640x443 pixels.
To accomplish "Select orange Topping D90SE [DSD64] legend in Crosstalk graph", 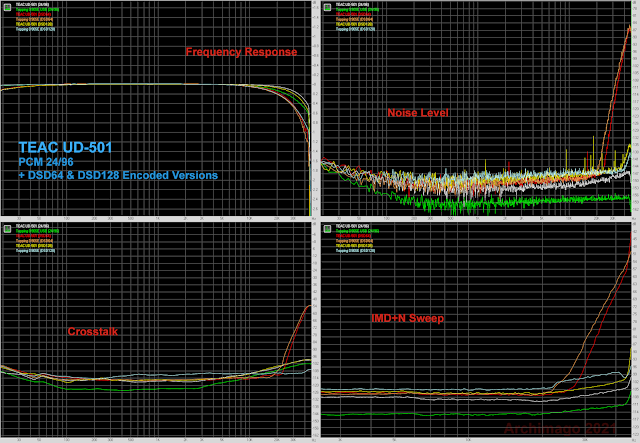I will [x=34, y=240].
